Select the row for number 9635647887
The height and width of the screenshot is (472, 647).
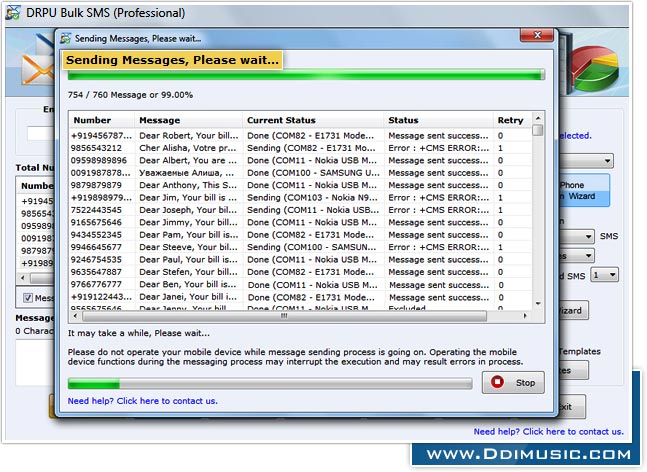point(300,271)
